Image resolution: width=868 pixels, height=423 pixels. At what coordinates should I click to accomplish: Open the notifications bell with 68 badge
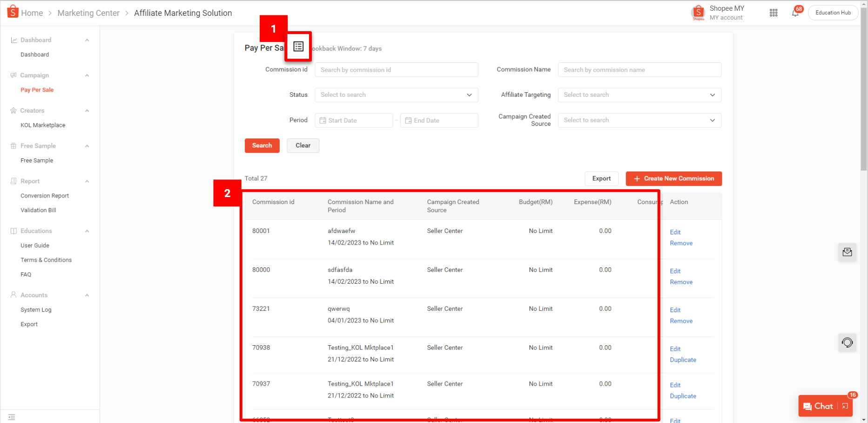click(x=795, y=13)
